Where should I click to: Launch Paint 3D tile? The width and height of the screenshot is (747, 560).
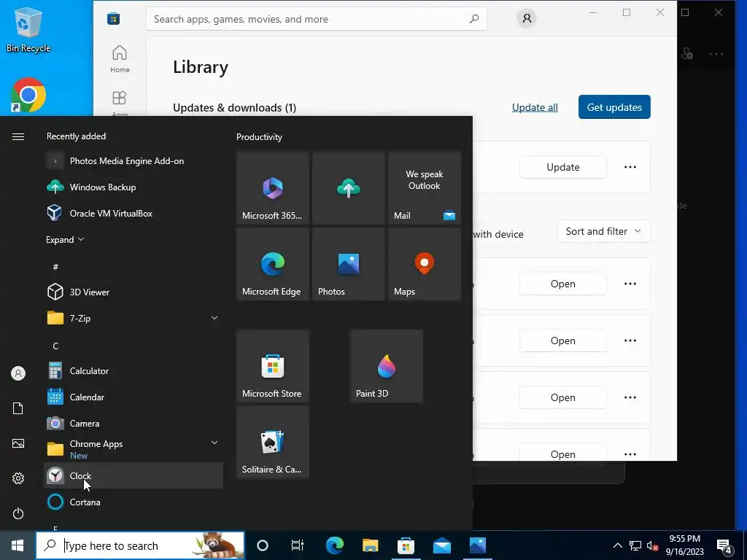pos(387,366)
